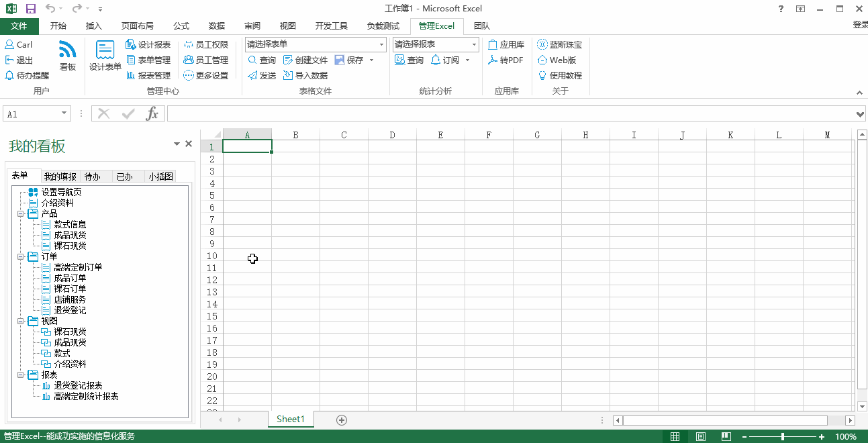
Task: Zoom out with the minus button
Action: coord(744,437)
